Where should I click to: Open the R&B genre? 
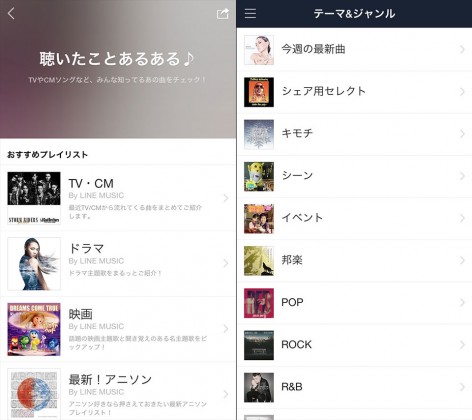(x=354, y=387)
